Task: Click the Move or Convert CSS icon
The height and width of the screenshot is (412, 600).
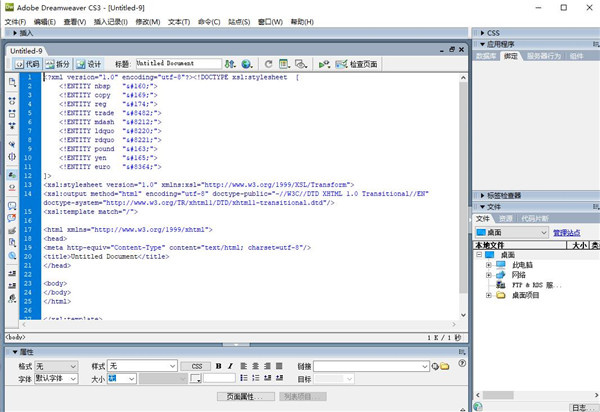Action: tap(12, 256)
